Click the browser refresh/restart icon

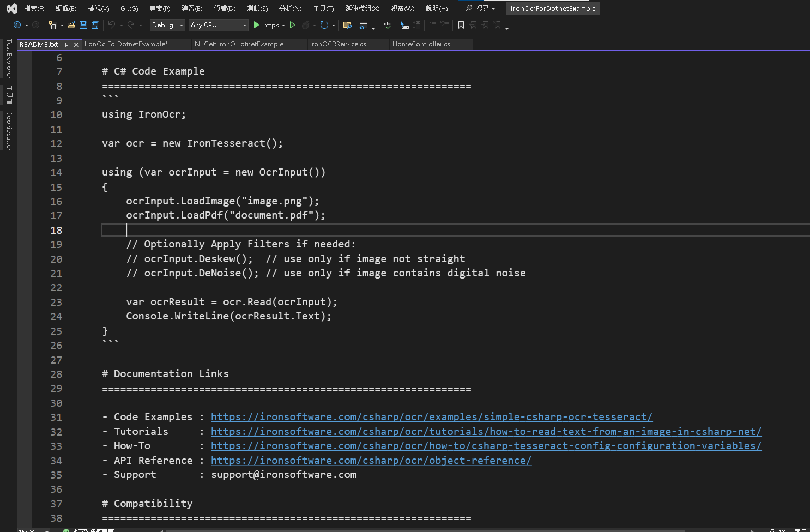click(324, 25)
